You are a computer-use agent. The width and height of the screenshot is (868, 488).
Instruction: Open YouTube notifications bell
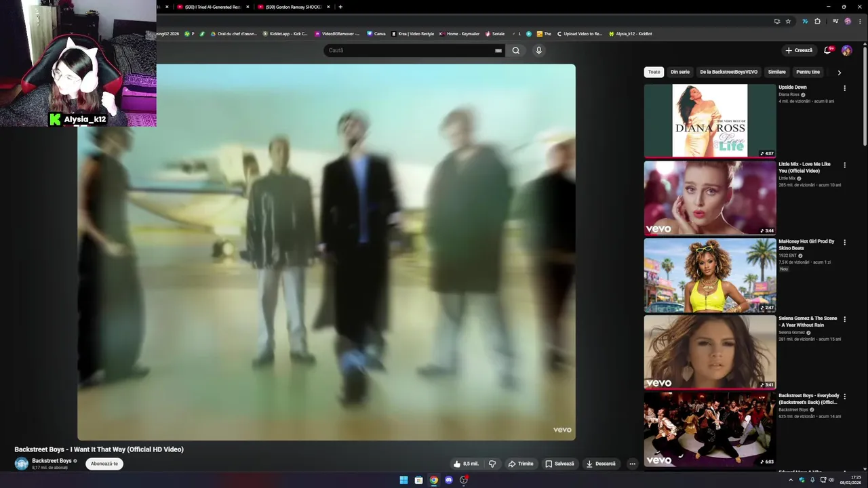[x=828, y=50]
